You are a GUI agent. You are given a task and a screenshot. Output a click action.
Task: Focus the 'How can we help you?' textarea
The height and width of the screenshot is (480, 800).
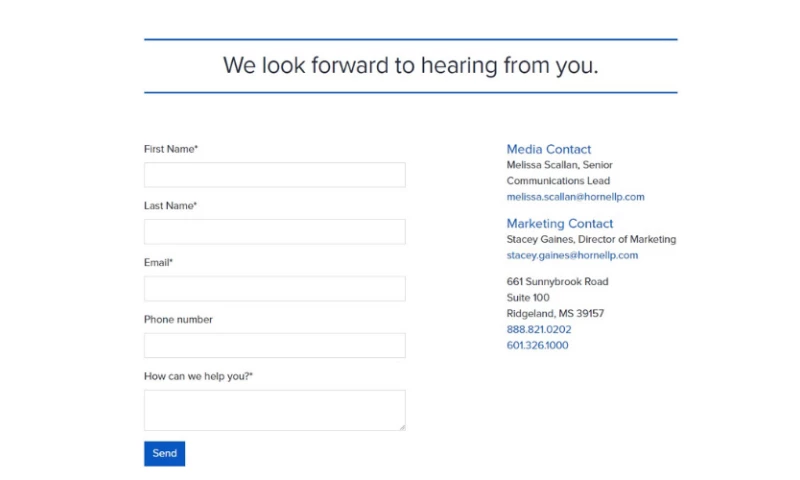point(274,410)
